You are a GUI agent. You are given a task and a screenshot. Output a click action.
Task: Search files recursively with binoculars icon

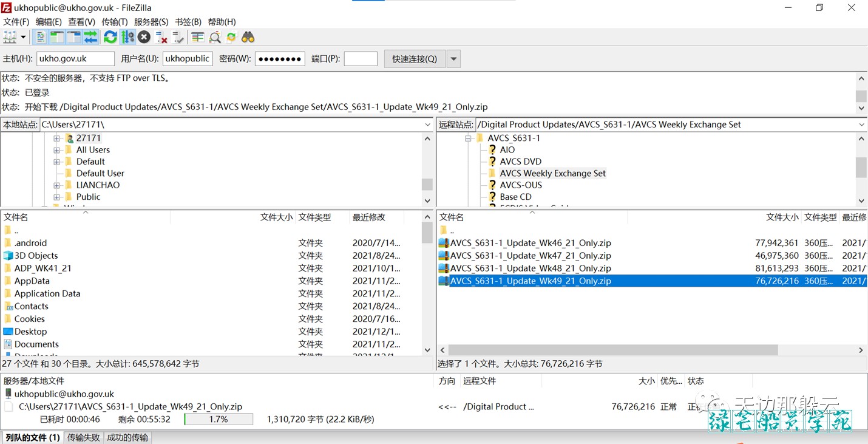coord(248,37)
